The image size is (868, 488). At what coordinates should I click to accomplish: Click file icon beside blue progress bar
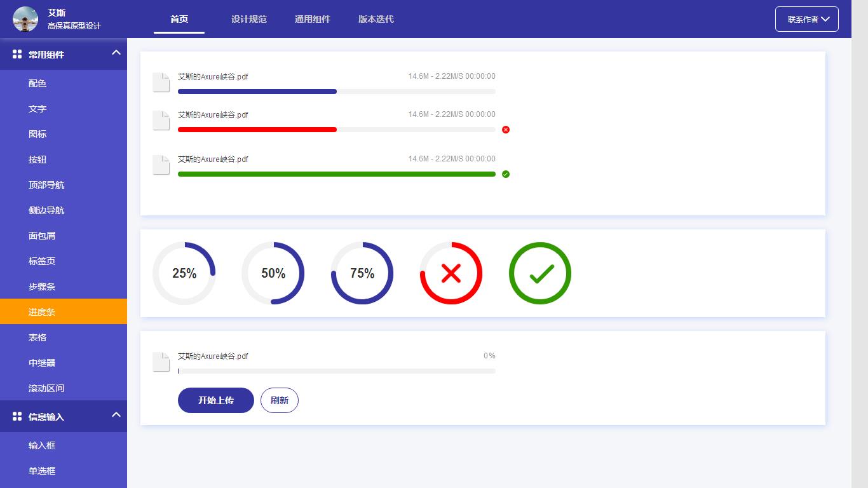(x=161, y=83)
